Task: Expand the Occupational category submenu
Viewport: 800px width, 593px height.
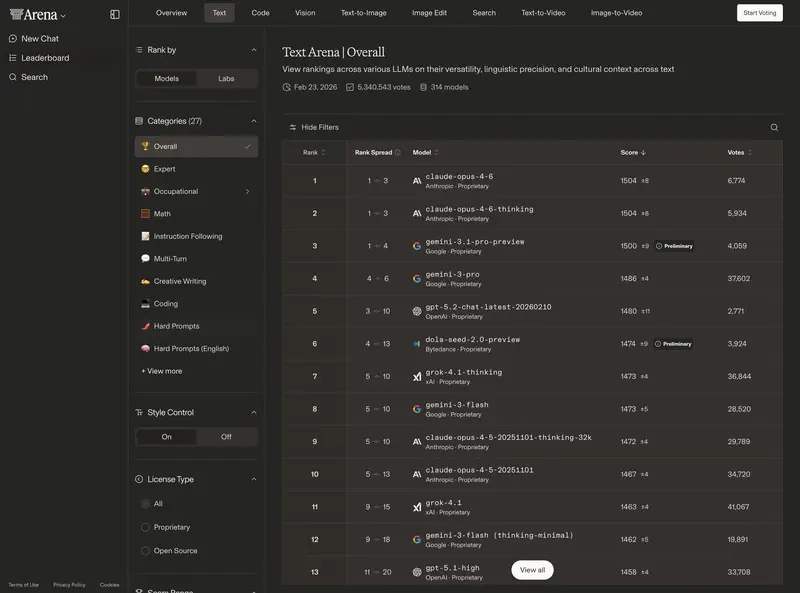Action: pos(247,191)
